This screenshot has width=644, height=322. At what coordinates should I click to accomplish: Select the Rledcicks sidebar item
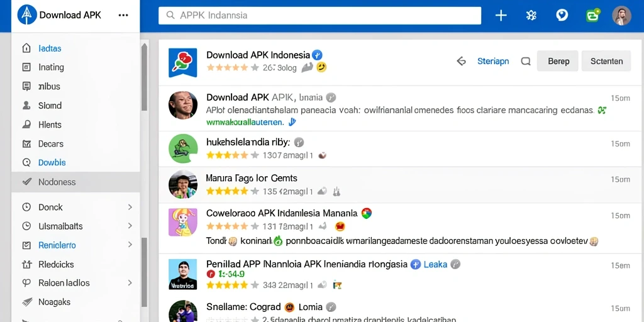(x=75, y=264)
